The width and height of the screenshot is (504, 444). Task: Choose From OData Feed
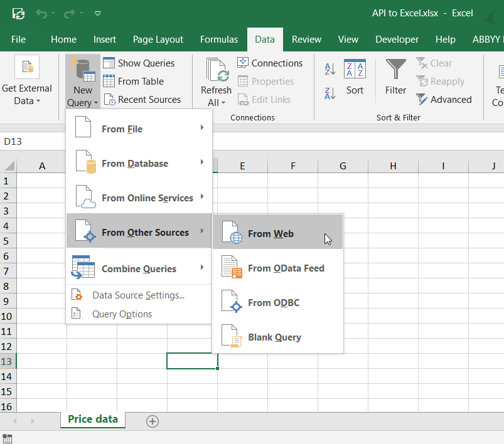[x=286, y=268]
